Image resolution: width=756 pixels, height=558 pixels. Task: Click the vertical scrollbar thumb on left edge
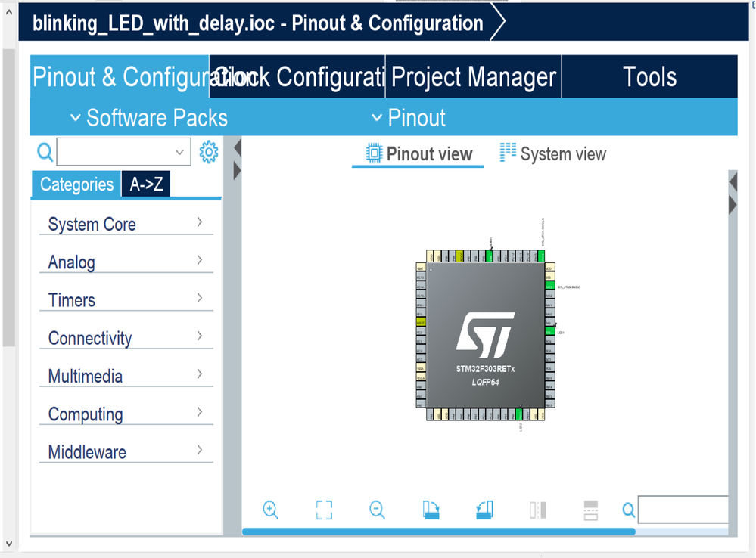point(8,197)
